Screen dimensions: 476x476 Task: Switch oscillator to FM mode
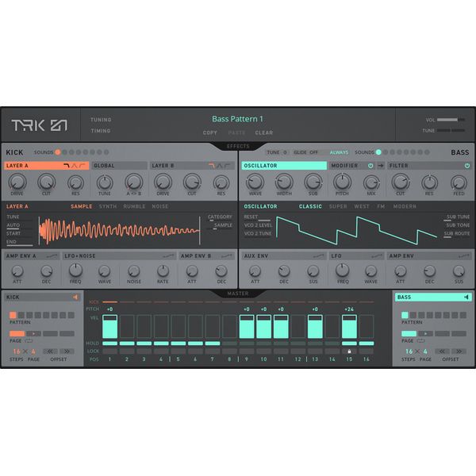[381, 206]
